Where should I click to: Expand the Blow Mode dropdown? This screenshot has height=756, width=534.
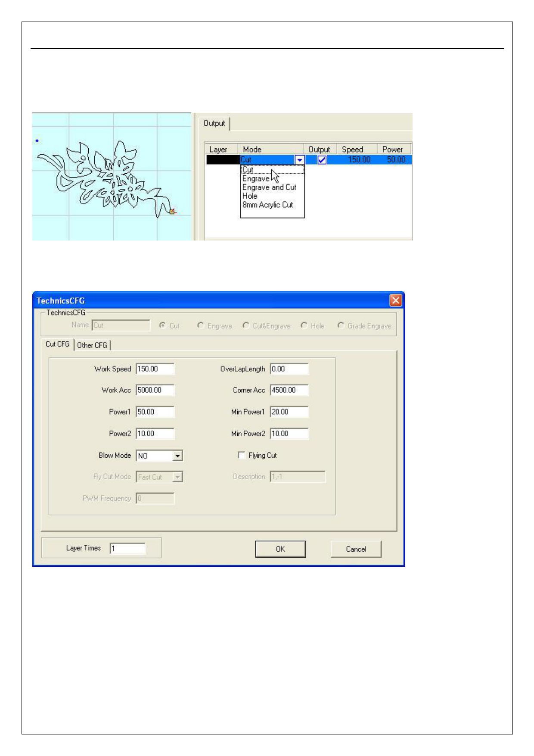(177, 456)
